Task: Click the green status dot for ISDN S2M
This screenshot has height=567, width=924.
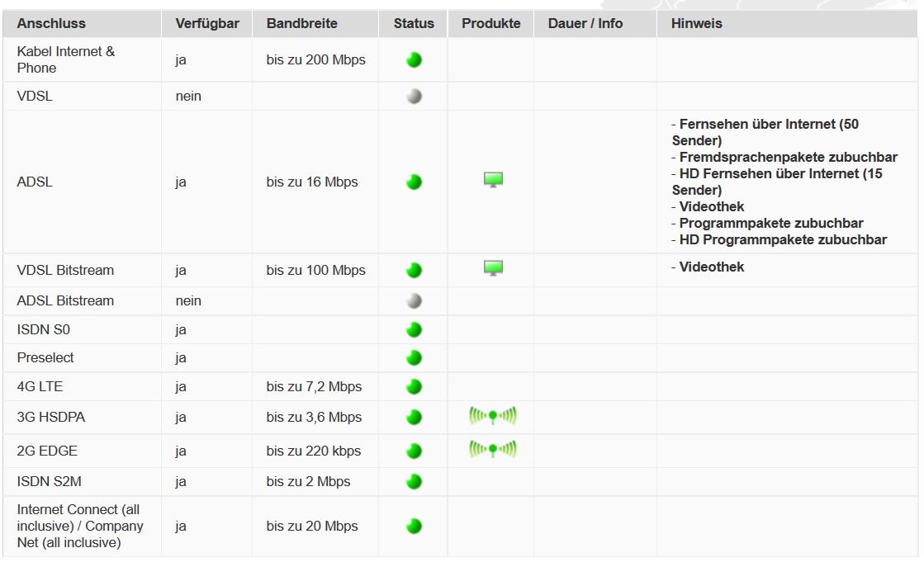Action: coord(415,482)
